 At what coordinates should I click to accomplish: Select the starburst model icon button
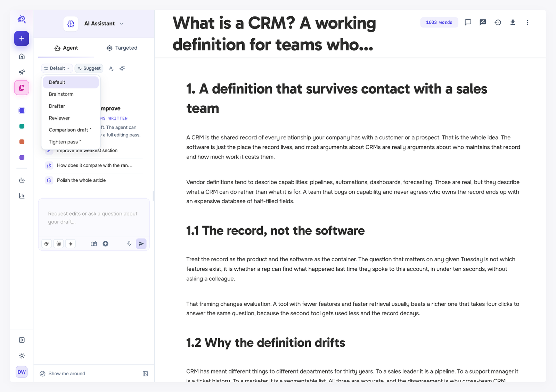click(59, 244)
